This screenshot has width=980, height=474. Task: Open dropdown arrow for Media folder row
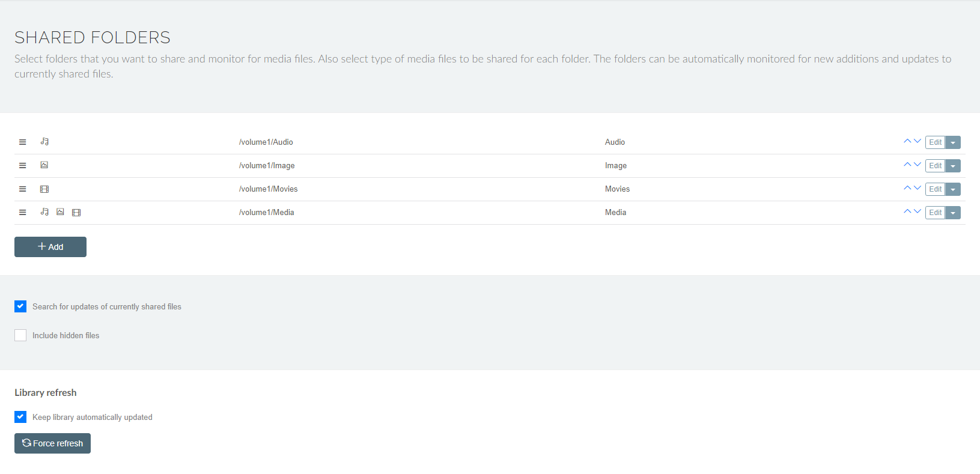pyautogui.click(x=953, y=213)
